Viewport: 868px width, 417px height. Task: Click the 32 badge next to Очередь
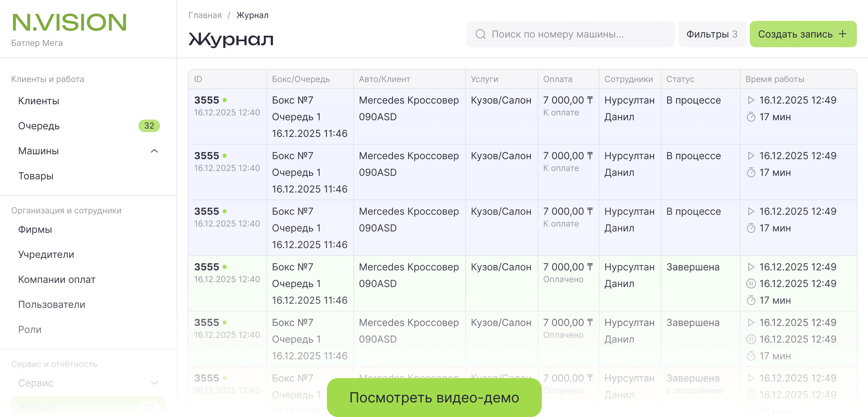click(149, 126)
